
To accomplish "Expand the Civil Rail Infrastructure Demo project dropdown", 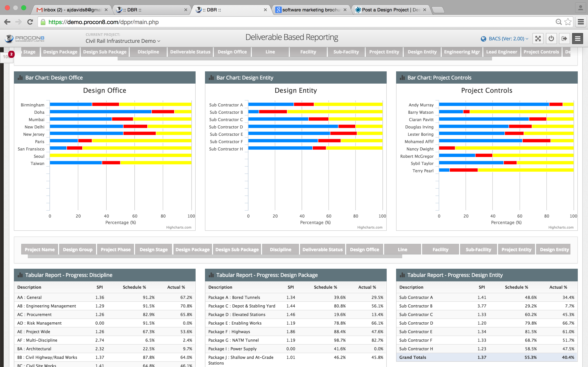I will tap(123, 41).
